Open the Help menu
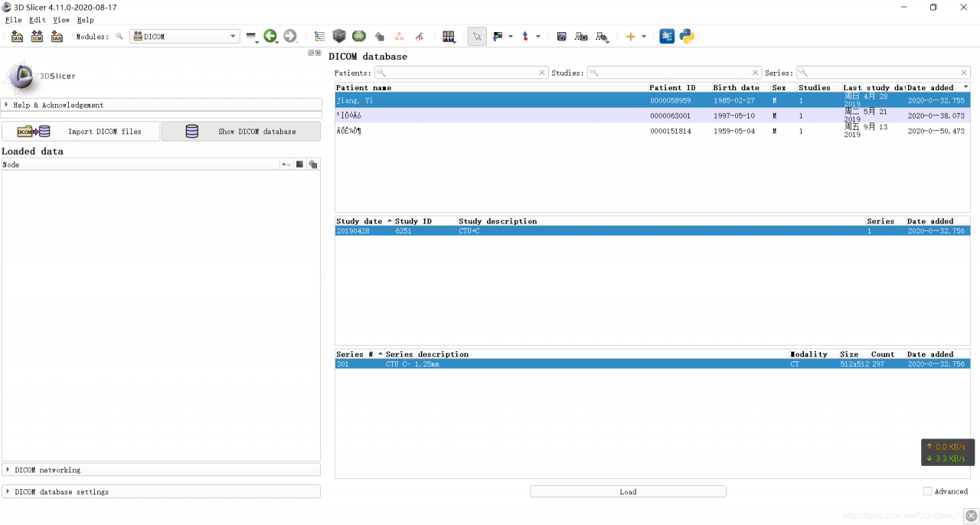The image size is (980, 525). click(86, 20)
